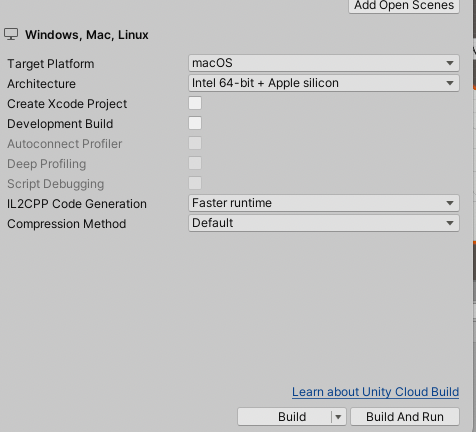Select the Windows, Mac, Linux platform heading
The image size is (476, 432).
(87, 35)
